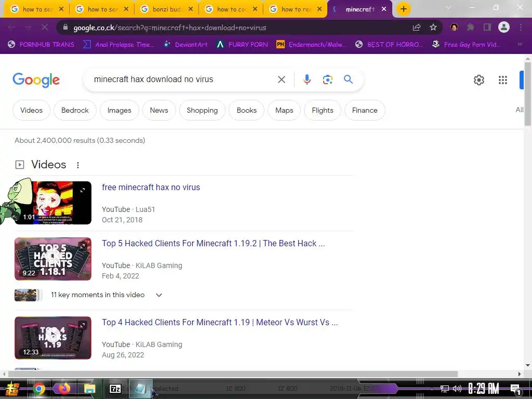
Task: Play the 1:01 video thumbnail
Action: [53, 203]
